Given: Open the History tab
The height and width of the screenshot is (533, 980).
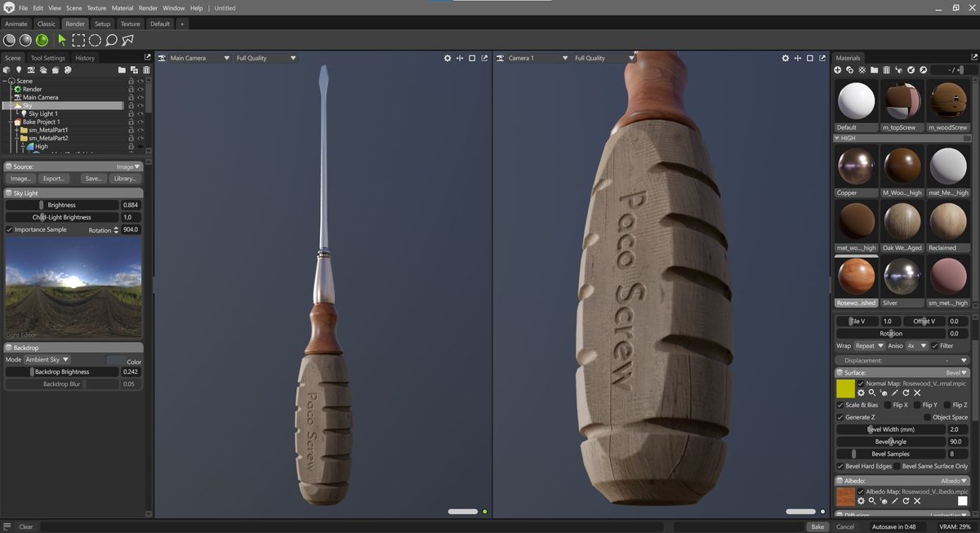Looking at the screenshot, I should pyautogui.click(x=85, y=58).
